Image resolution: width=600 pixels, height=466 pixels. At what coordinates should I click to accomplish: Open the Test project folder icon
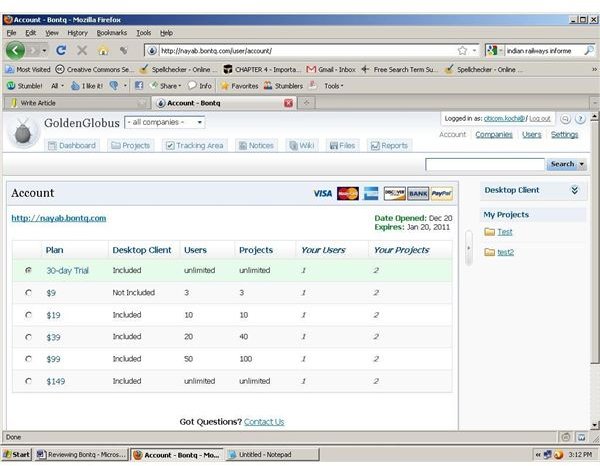[x=489, y=231]
